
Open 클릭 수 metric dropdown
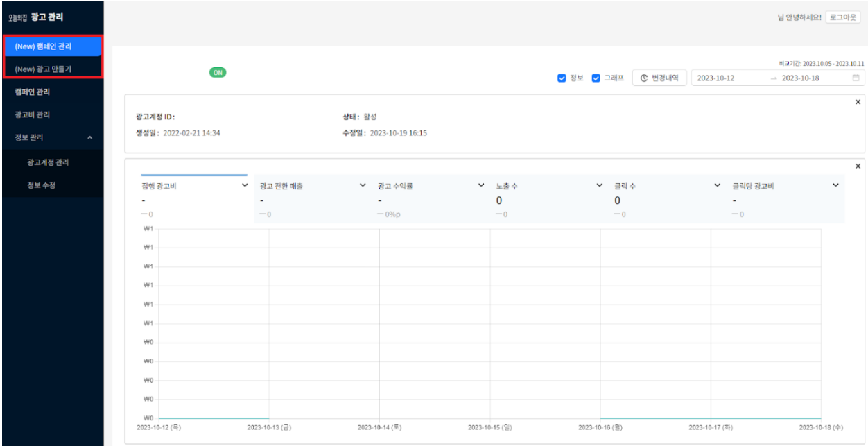click(x=718, y=186)
